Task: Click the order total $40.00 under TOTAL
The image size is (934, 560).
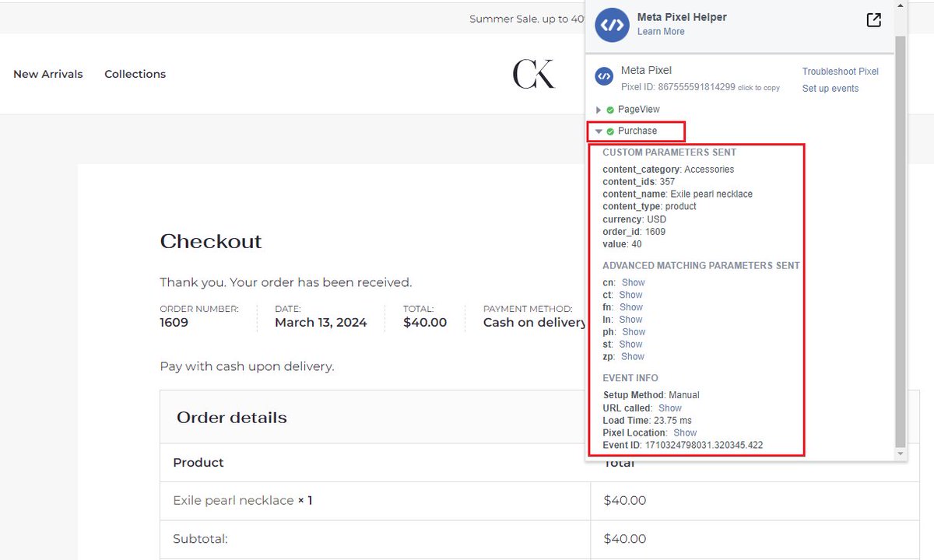Action: tap(425, 323)
